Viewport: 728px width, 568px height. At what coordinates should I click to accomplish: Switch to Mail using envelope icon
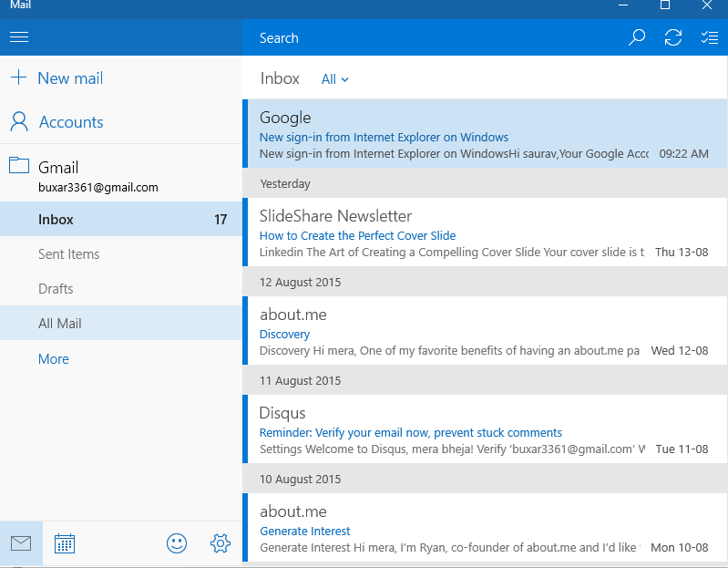[x=21, y=542]
